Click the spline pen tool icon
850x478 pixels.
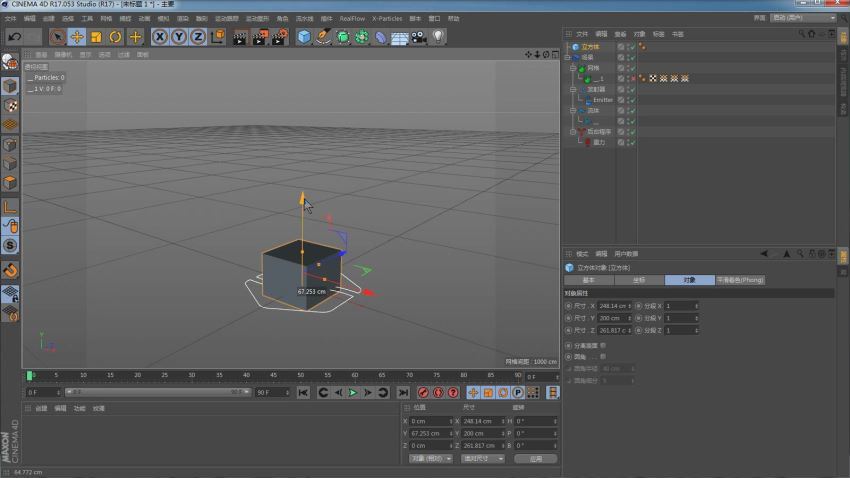tap(324, 37)
